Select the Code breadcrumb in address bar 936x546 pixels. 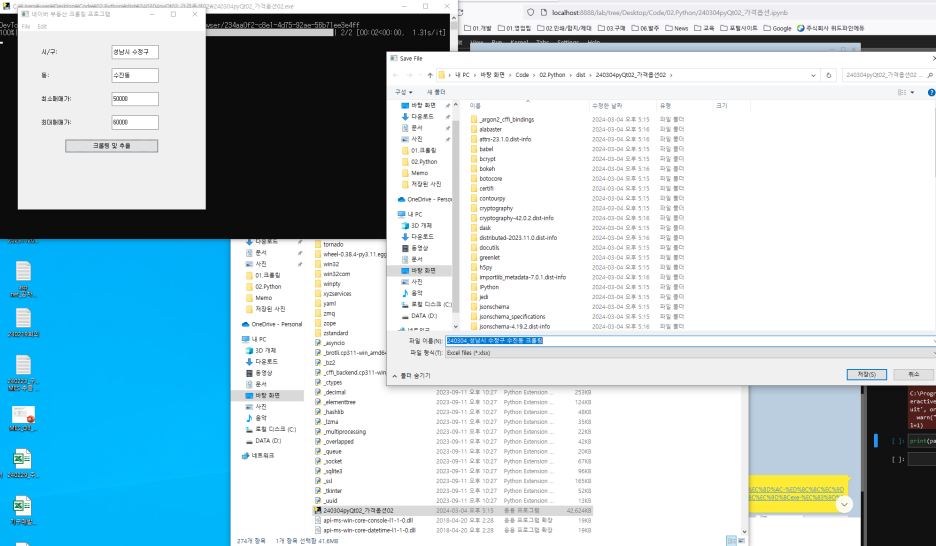click(522, 75)
